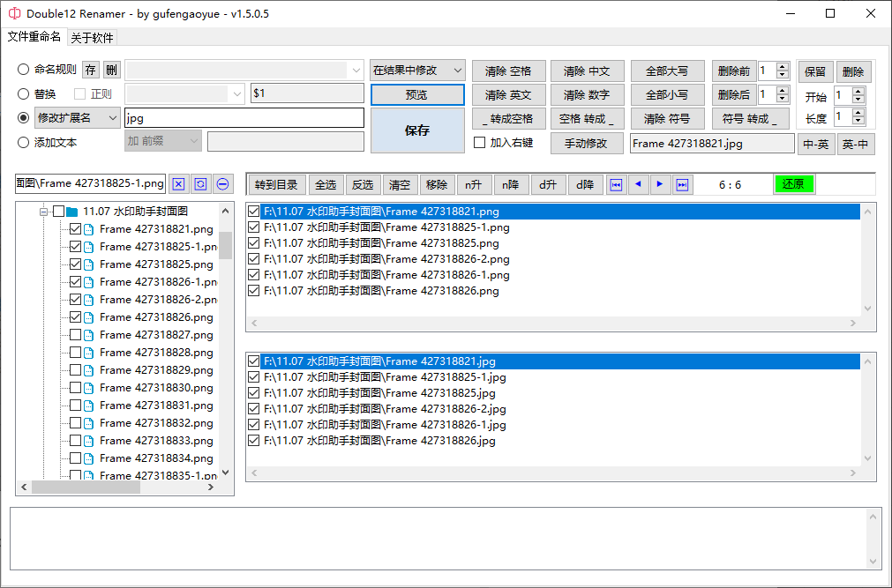The width and height of the screenshot is (892, 588).
Task: Click the blue X icon beside path field
Action: coord(178,184)
